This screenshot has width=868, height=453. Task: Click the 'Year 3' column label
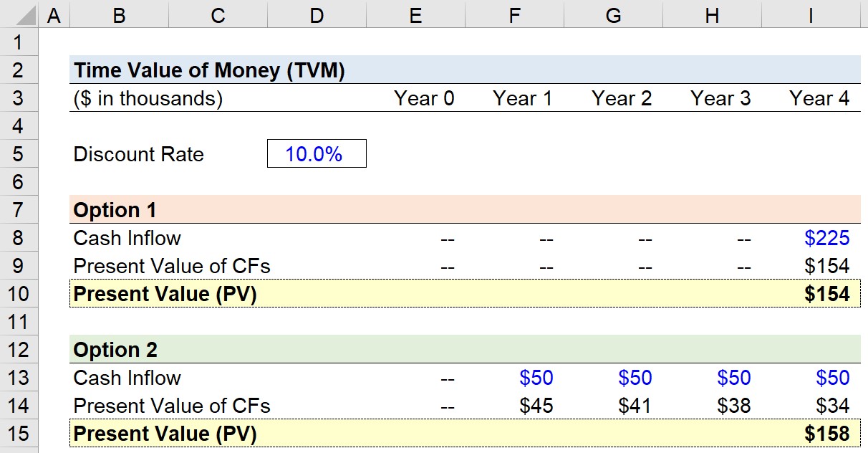[x=720, y=98]
